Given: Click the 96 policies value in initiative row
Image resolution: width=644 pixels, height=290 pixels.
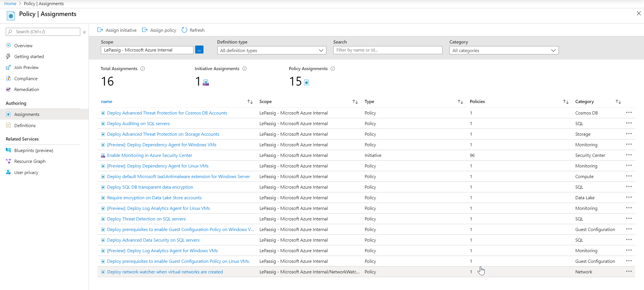Looking at the screenshot, I should (472, 155).
